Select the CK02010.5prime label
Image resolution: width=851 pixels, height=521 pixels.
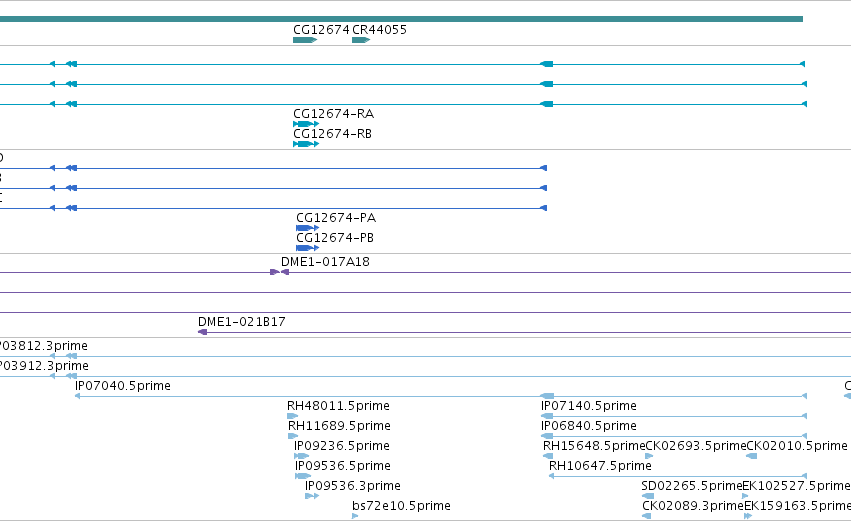click(x=797, y=446)
